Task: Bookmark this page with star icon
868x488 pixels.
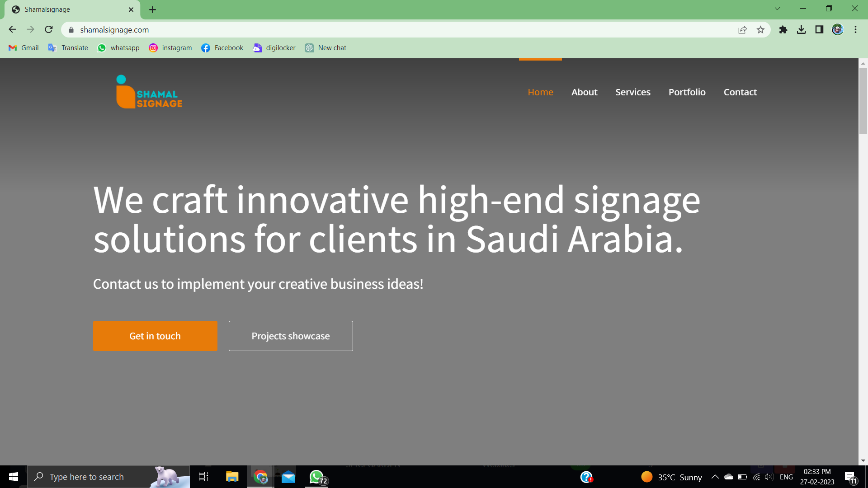Action: pyautogui.click(x=760, y=30)
